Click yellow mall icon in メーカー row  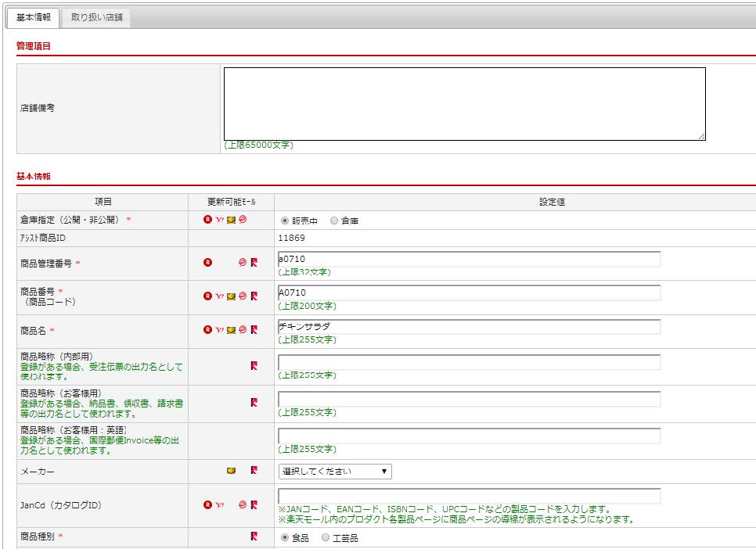pos(231,471)
